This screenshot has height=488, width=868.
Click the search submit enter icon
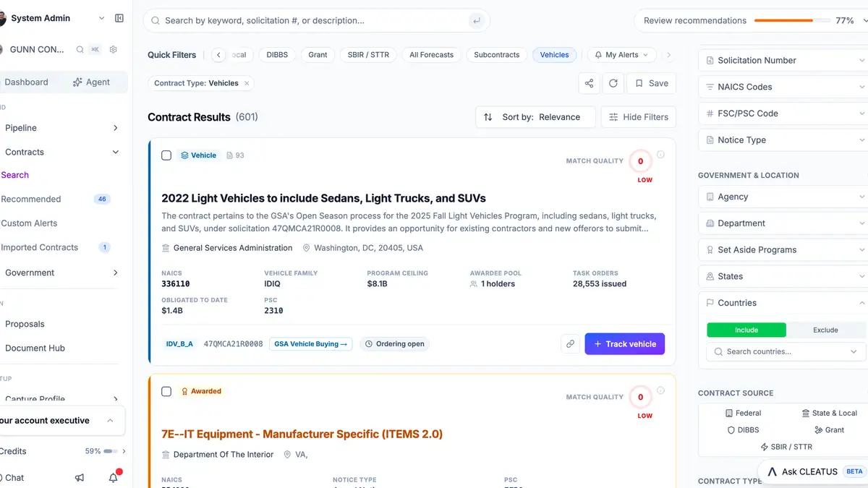click(476, 21)
